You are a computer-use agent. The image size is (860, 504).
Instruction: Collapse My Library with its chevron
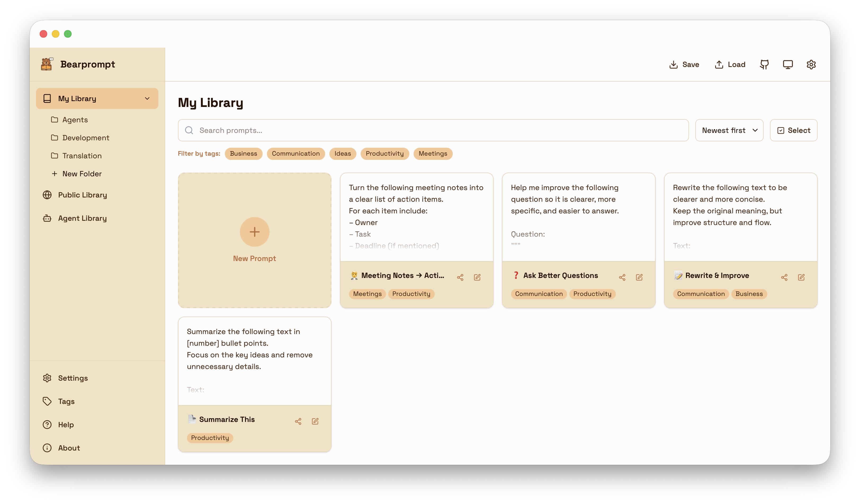(x=147, y=99)
